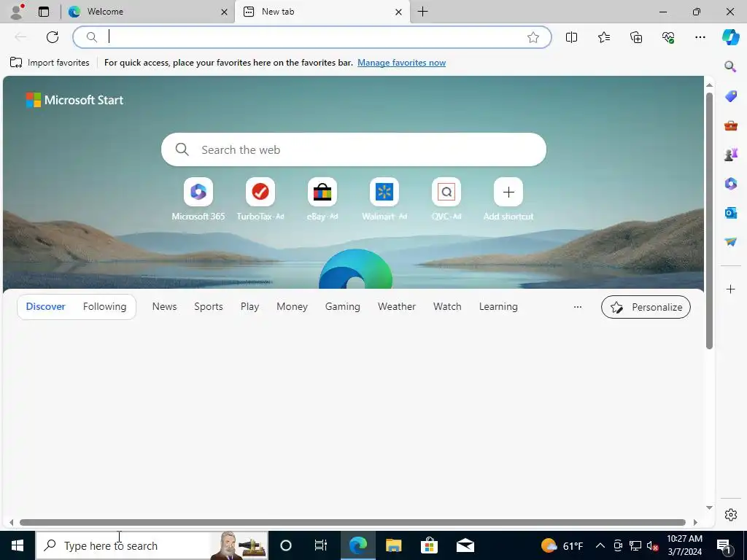Open Manage favorites now link

[402, 63]
